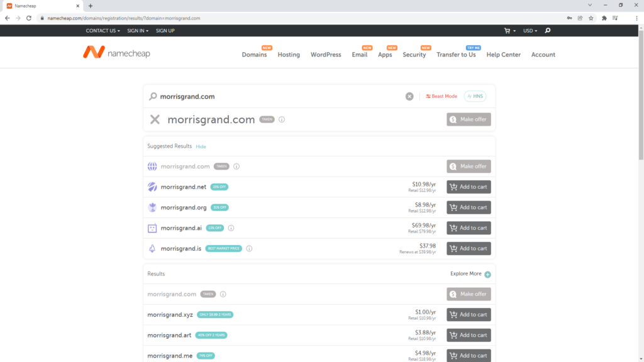
Task: Click the .net icon beside morrisgrand.net
Action: point(152,187)
